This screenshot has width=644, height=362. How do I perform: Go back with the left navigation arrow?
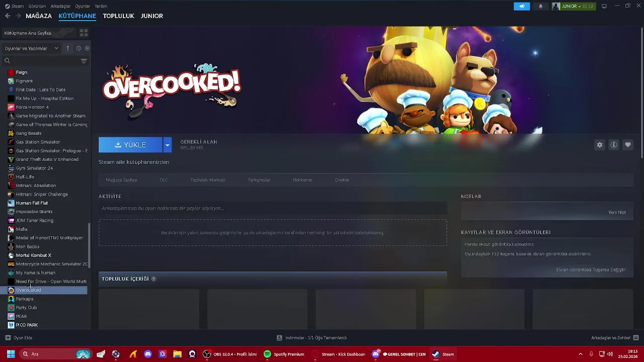tap(8, 16)
